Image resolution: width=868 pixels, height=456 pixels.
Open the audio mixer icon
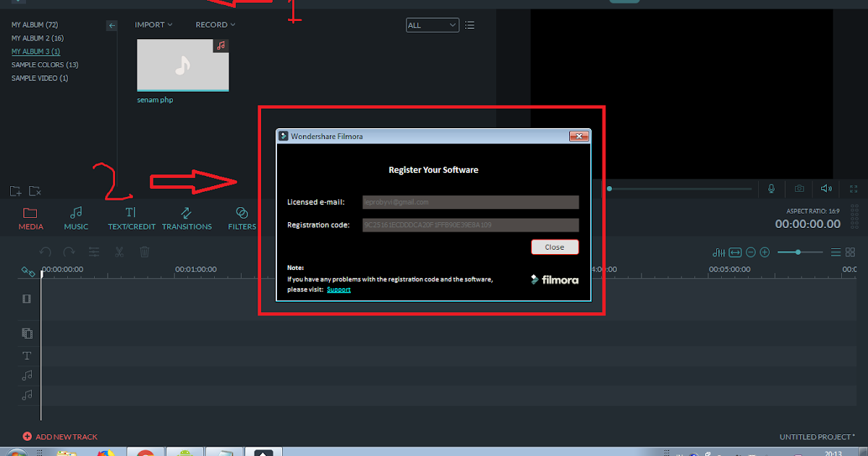point(719,252)
